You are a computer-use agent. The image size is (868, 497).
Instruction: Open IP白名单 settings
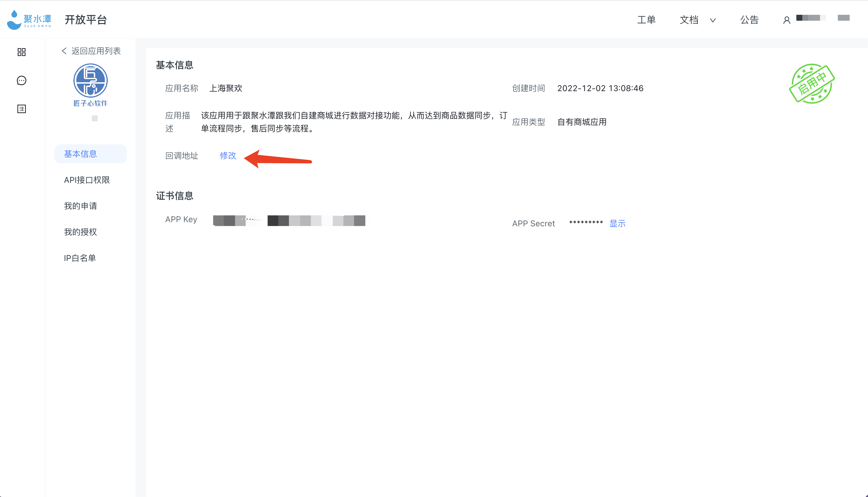(80, 258)
